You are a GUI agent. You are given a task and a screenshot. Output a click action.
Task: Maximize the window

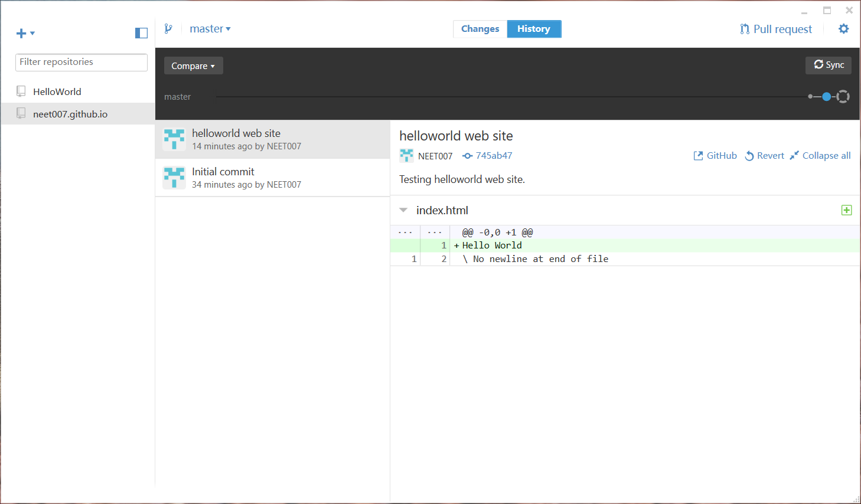pyautogui.click(x=827, y=10)
